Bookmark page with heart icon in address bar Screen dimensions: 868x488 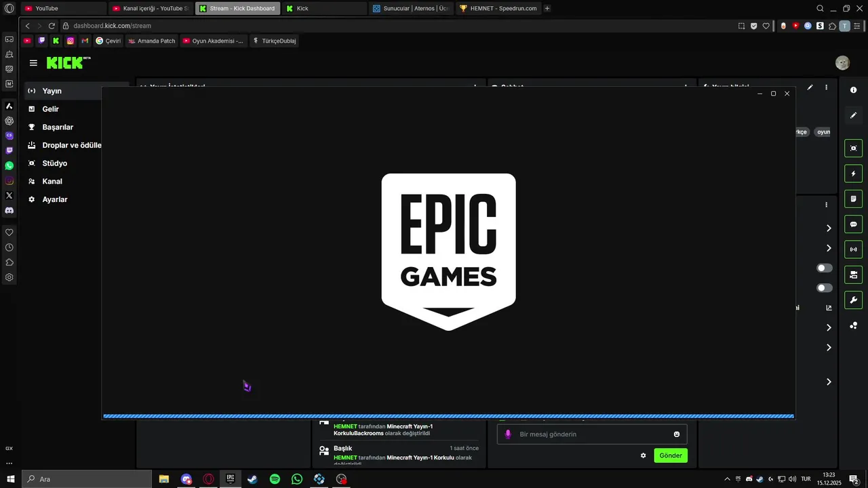click(x=766, y=26)
